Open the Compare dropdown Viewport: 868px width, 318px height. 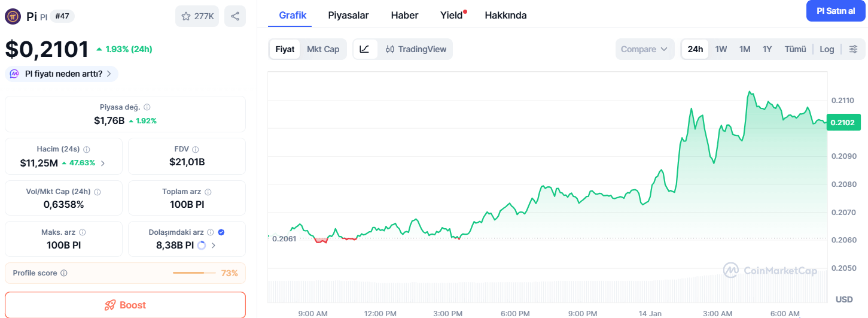pyautogui.click(x=644, y=49)
